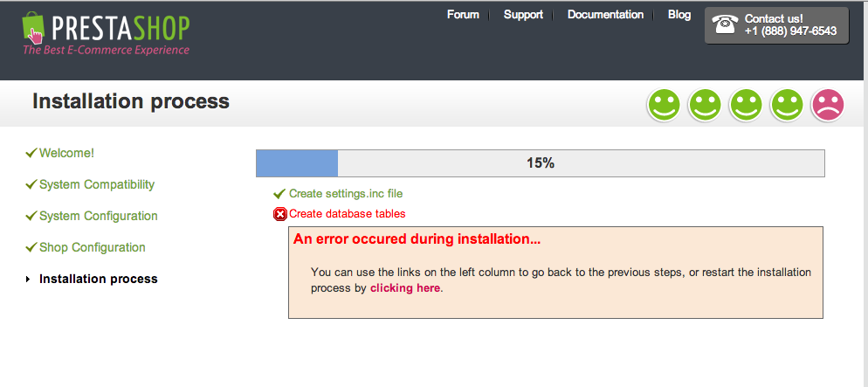Click the 'Installation process' page title
Image resolution: width=868 pixels, height=387 pixels.
(x=131, y=101)
